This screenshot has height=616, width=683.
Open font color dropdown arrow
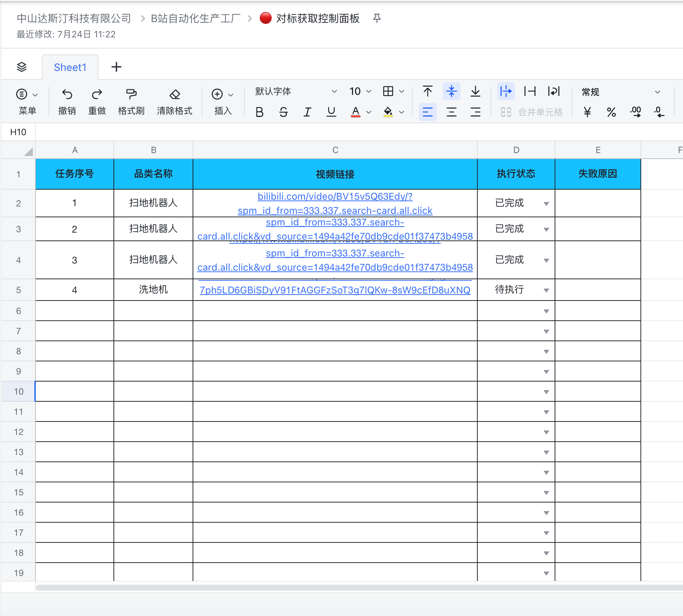(369, 112)
